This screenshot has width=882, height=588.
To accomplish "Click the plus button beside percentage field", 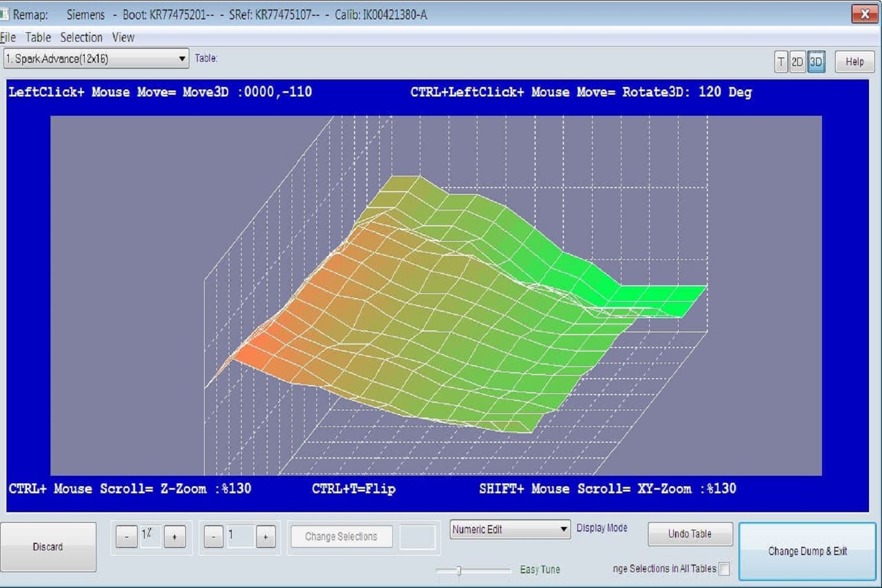I will [x=175, y=537].
